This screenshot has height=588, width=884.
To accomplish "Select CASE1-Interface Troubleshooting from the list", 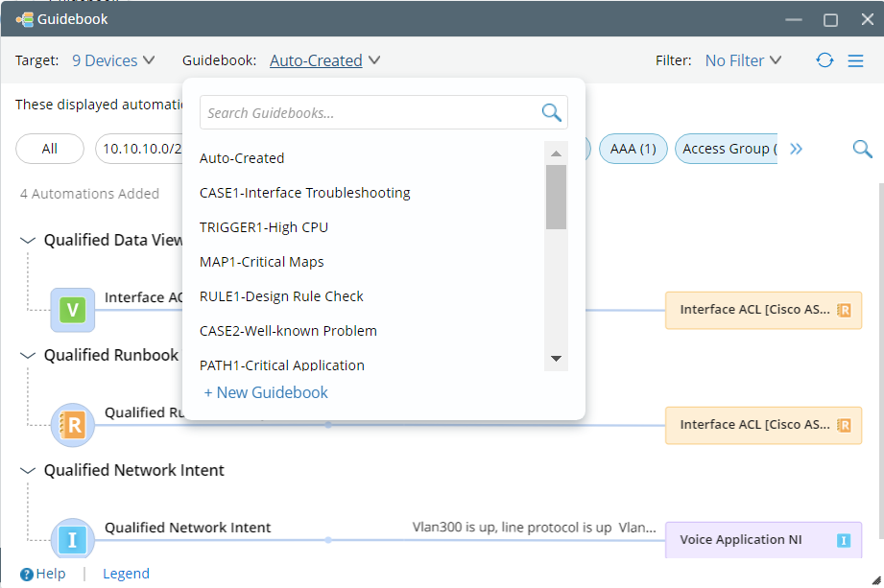I will point(304,192).
